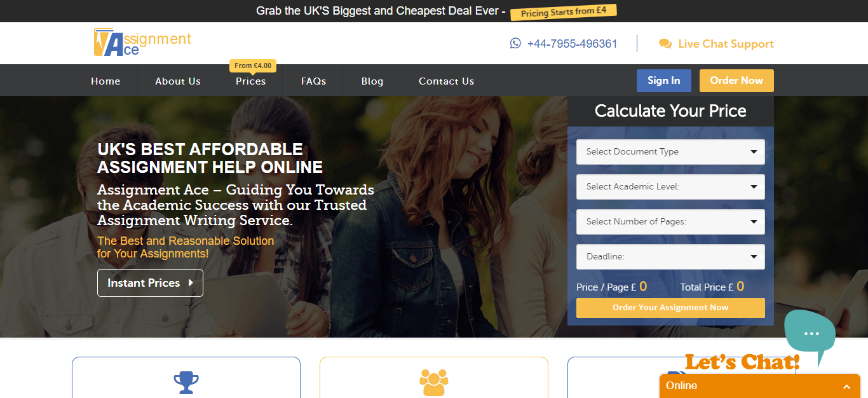Click the Assignment Ace logo
Image resolution: width=868 pixels, height=398 pixels.
(142, 43)
